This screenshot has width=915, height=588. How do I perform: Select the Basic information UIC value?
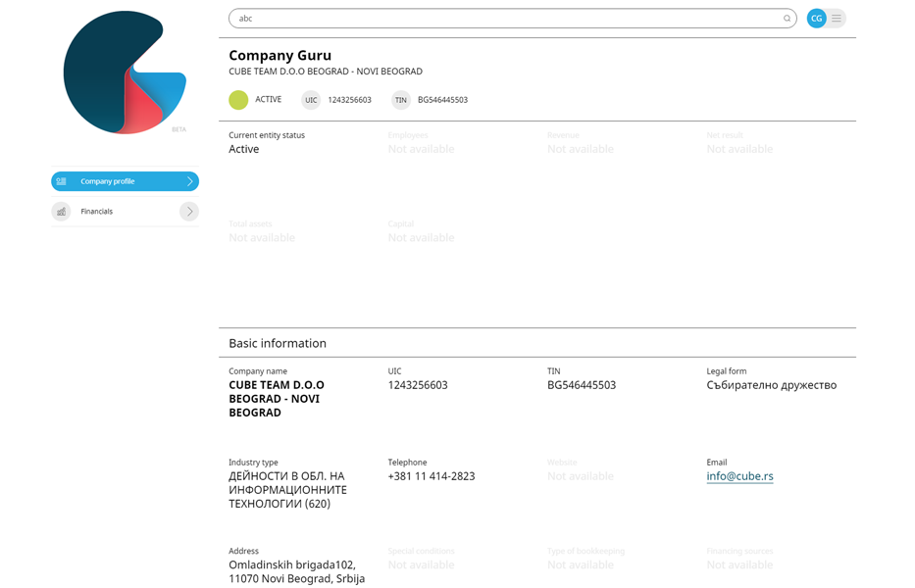[418, 385]
